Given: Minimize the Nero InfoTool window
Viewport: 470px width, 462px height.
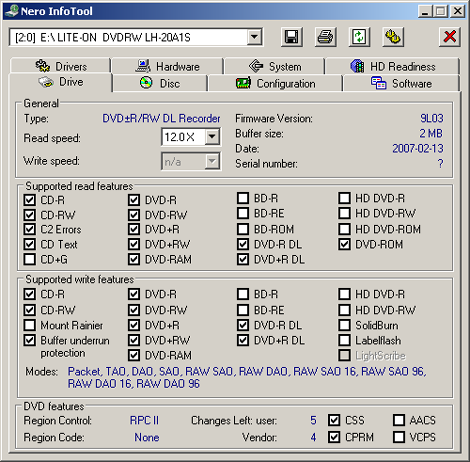Looking at the screenshot, I should click(x=425, y=11).
